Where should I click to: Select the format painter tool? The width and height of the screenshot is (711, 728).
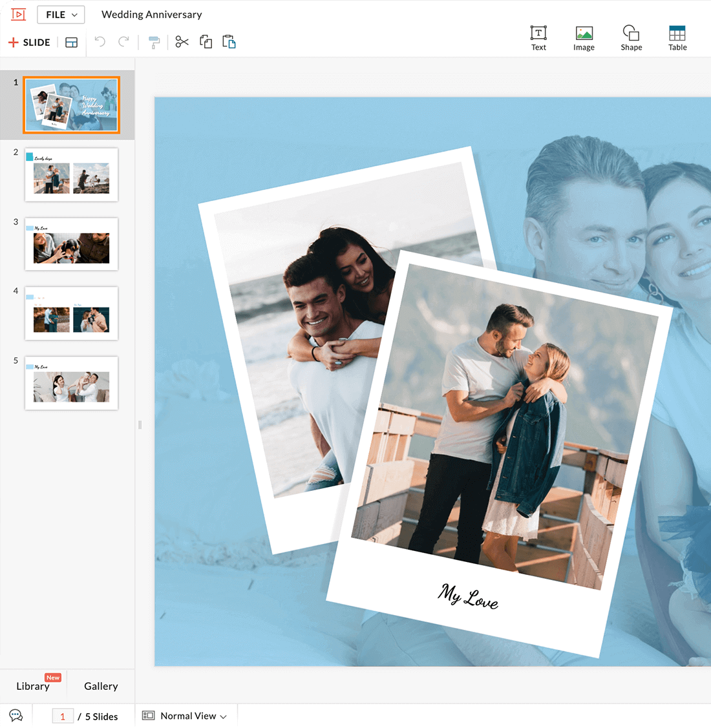coord(154,43)
